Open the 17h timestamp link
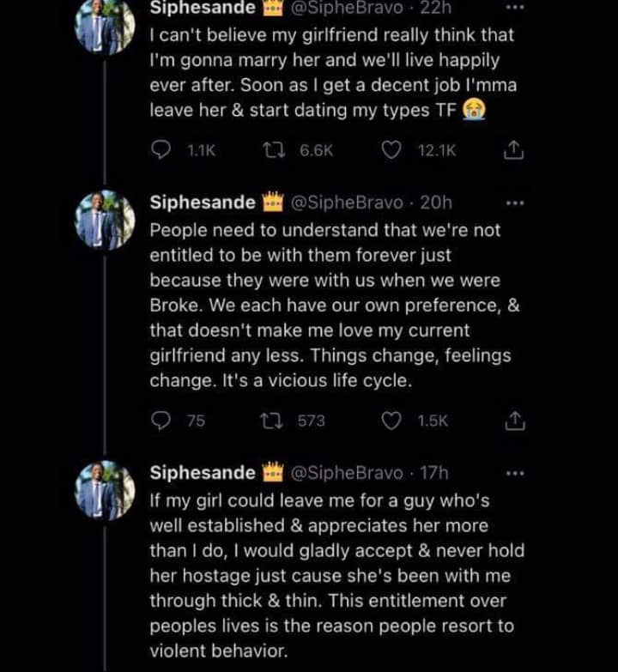 tap(436, 473)
